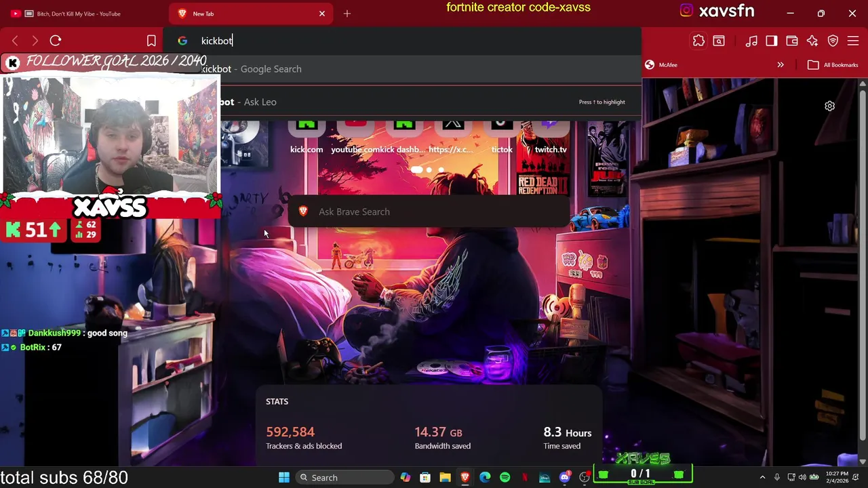Reload the current page

coord(56,41)
